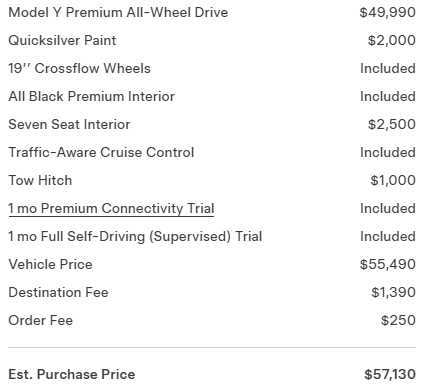Select the $57,130 estimated purchase total

[390, 375]
